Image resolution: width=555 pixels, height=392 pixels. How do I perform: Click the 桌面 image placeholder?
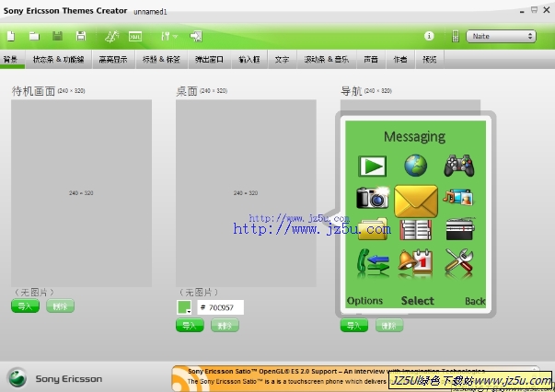coord(246,193)
